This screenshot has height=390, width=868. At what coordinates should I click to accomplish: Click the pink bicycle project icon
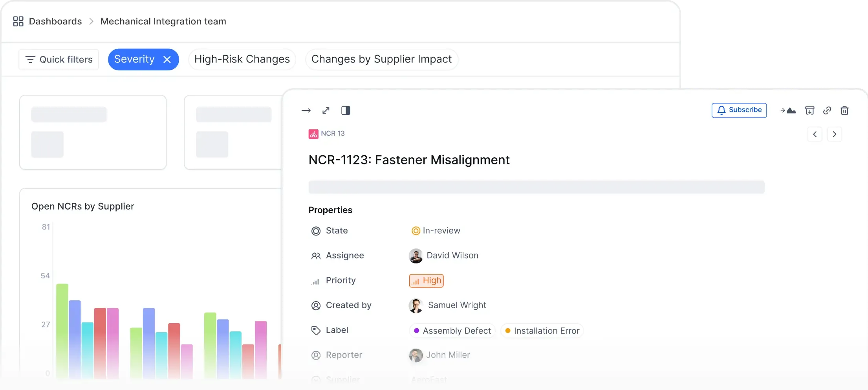[313, 134]
